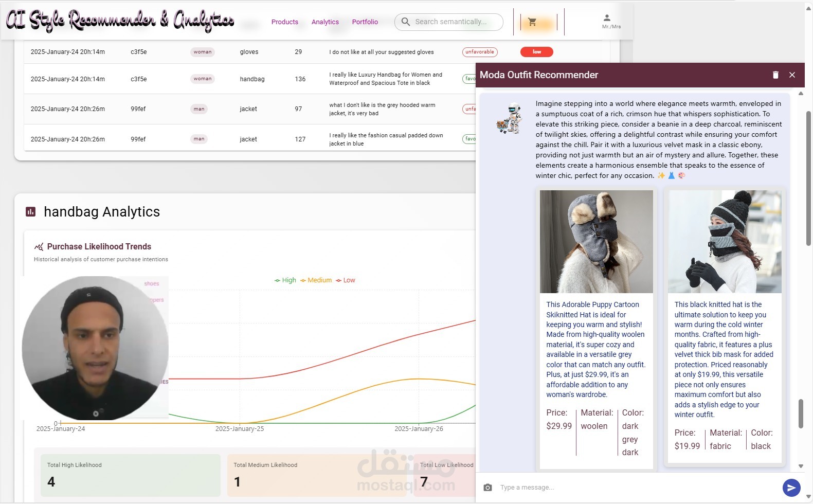Click the woman tag in handbag row
813x504 pixels.
[x=203, y=79]
